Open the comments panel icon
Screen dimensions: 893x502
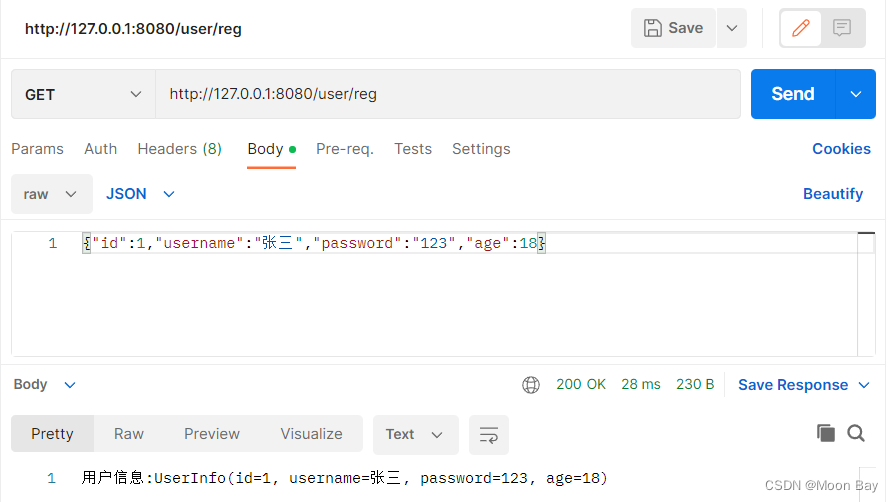(842, 28)
